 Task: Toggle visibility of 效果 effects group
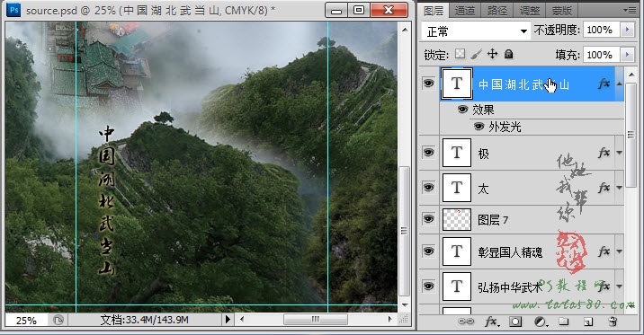point(463,110)
